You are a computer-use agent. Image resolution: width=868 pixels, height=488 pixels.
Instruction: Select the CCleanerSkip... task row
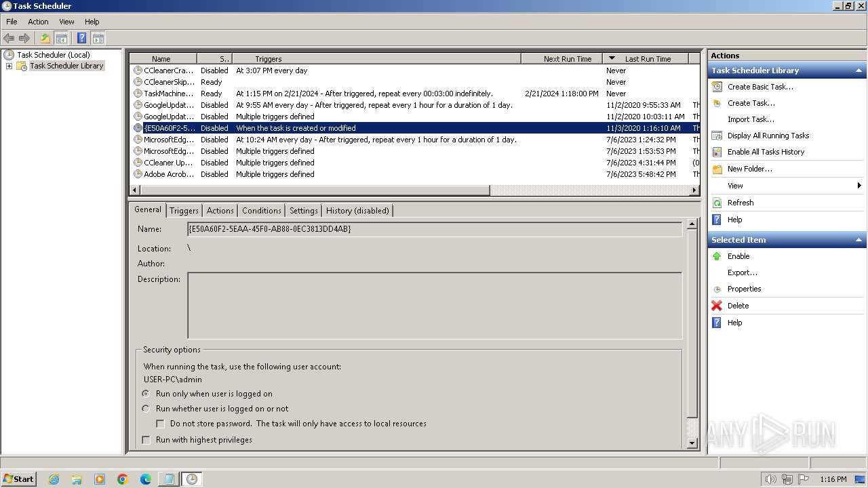pyautogui.click(x=414, y=82)
